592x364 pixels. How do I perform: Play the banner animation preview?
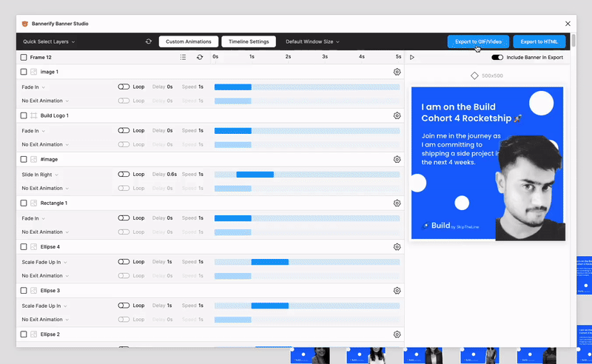coord(412,57)
